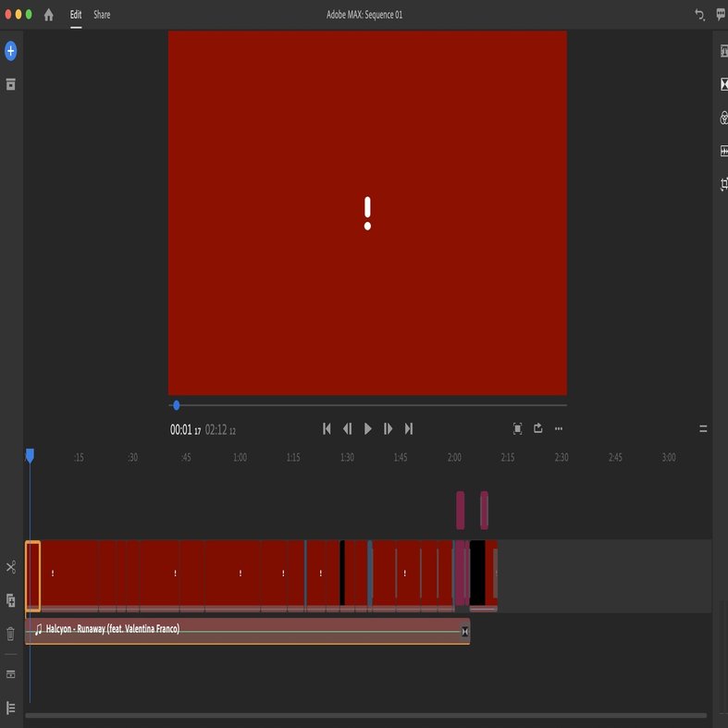Viewport: 728px width, 728px height.
Task: Select the Halcyon - Runaway audio clip
Action: click(x=248, y=631)
